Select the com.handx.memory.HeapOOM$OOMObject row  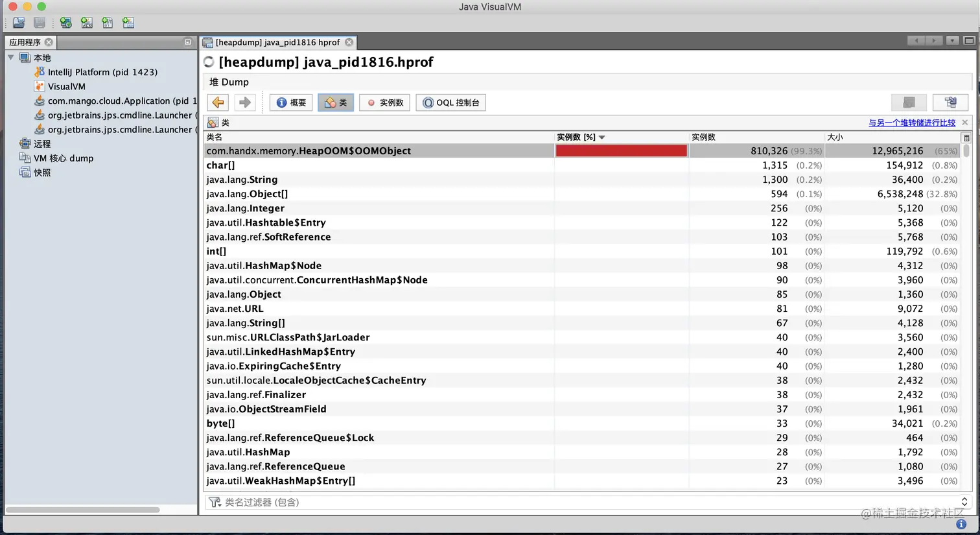[x=583, y=150]
